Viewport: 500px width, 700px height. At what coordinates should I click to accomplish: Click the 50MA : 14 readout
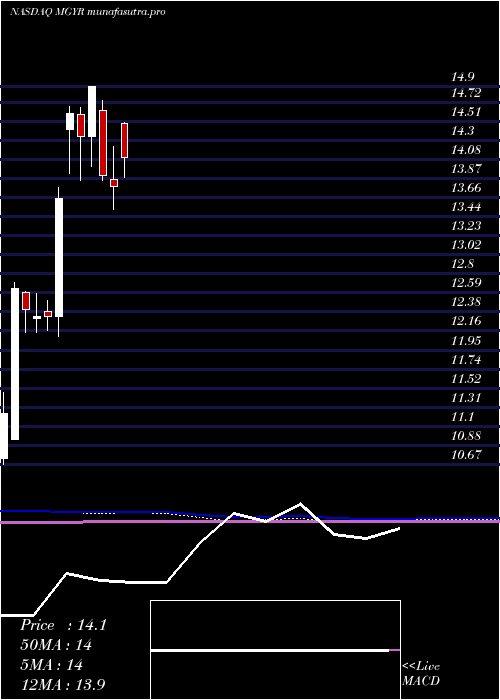click(x=55, y=645)
